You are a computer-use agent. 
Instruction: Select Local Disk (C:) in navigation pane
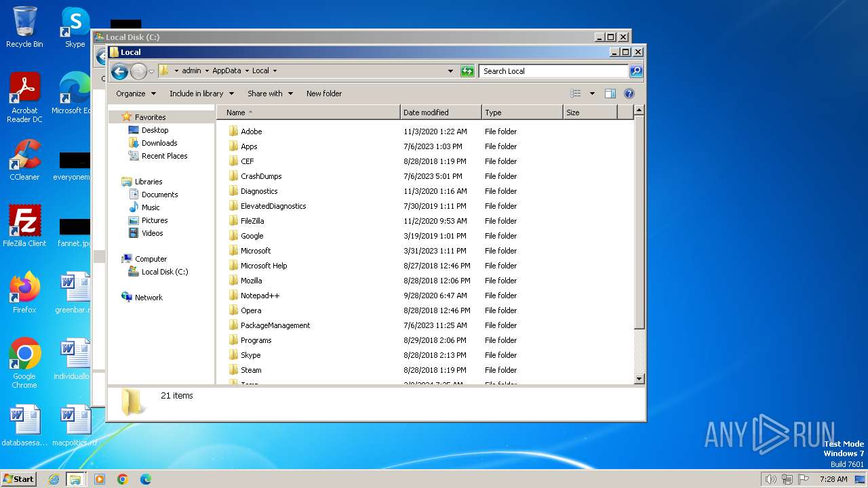pos(164,272)
